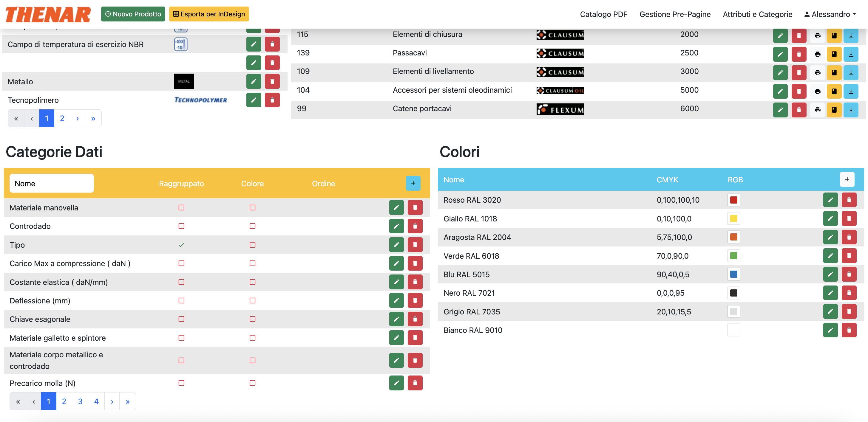Viewport: 868px width, 422px height.
Task: Delete the Controdado data category
Action: (415, 226)
